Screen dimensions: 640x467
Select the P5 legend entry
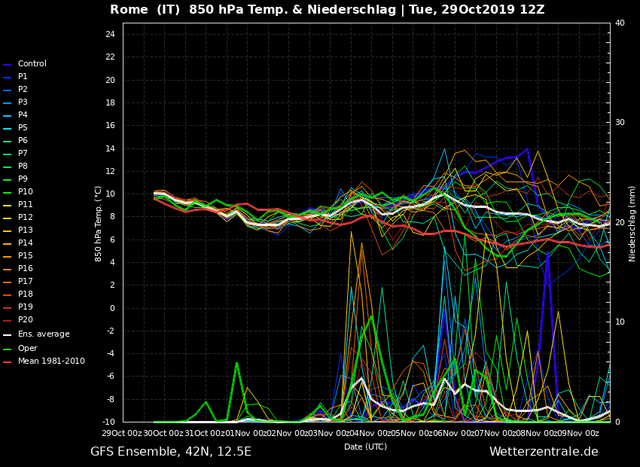pyautogui.click(x=15, y=128)
